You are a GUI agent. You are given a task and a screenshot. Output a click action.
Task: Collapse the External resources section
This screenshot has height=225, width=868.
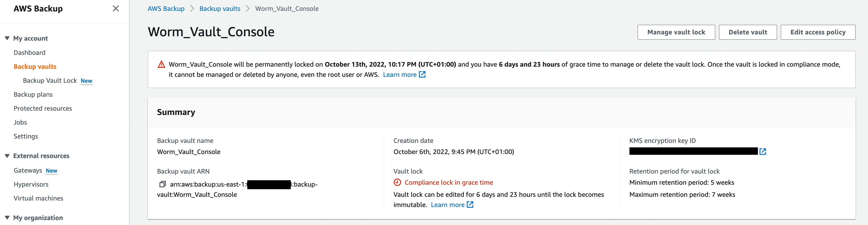(7, 156)
